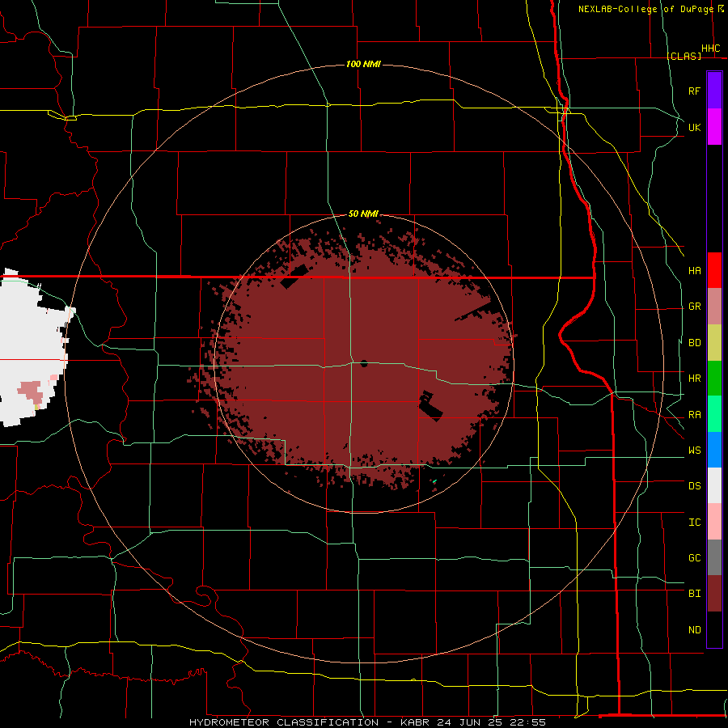Click the WS legend label

(694, 451)
